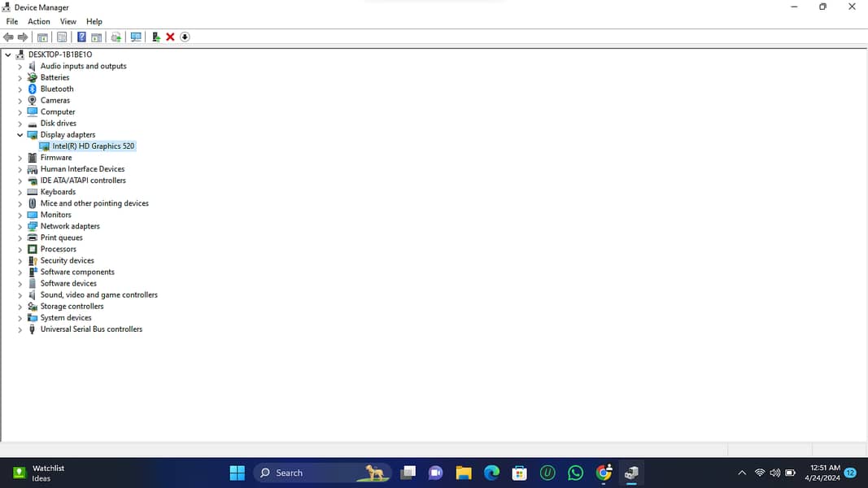Screen dimensions: 868x488
Task: Open Task View from the taskbar
Action: (408, 473)
